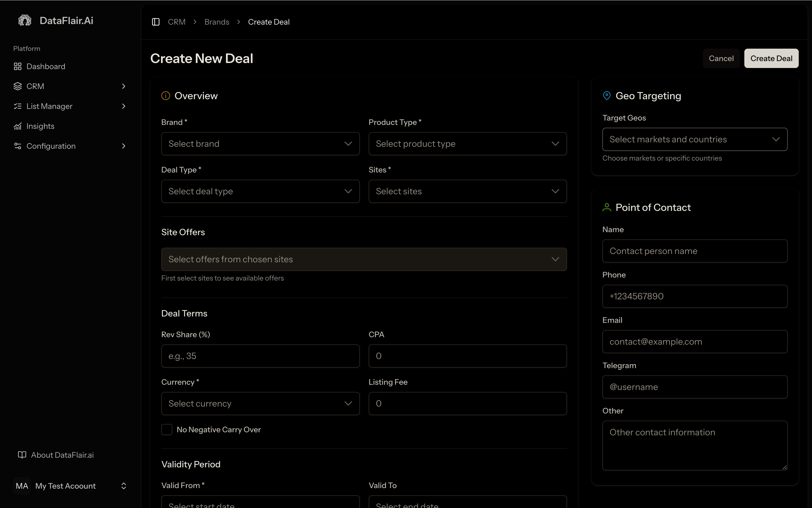Expand the CRM sidebar section
812x508 pixels.
[x=123, y=86]
